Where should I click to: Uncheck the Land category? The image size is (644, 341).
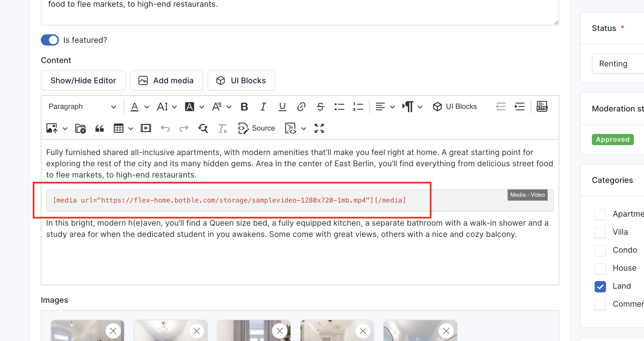(600, 286)
